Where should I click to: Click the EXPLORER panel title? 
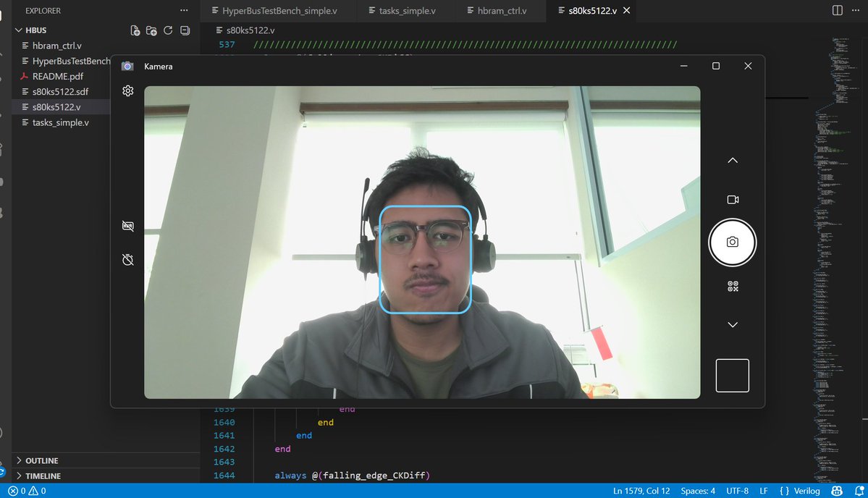(x=43, y=11)
